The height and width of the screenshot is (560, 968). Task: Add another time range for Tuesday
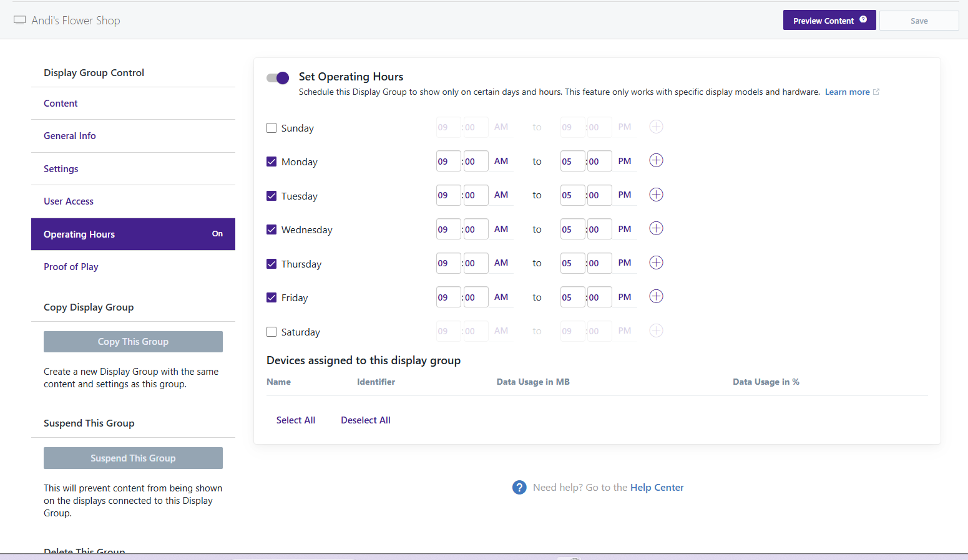click(656, 195)
